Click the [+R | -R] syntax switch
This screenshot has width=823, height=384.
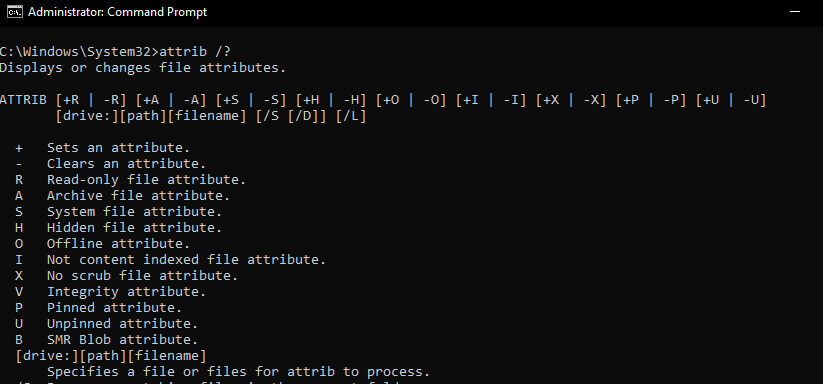(x=91, y=100)
